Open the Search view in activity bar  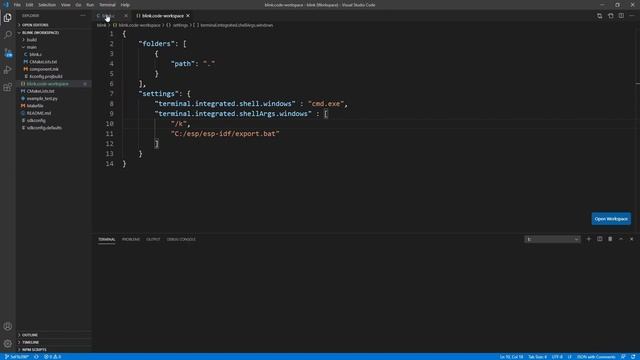tap(8, 35)
